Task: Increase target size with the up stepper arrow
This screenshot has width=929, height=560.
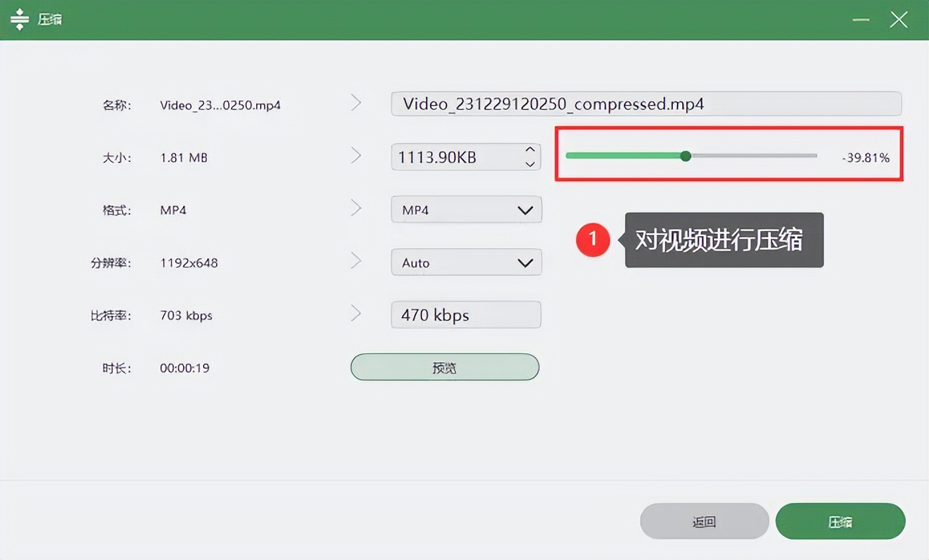Action: (x=530, y=149)
